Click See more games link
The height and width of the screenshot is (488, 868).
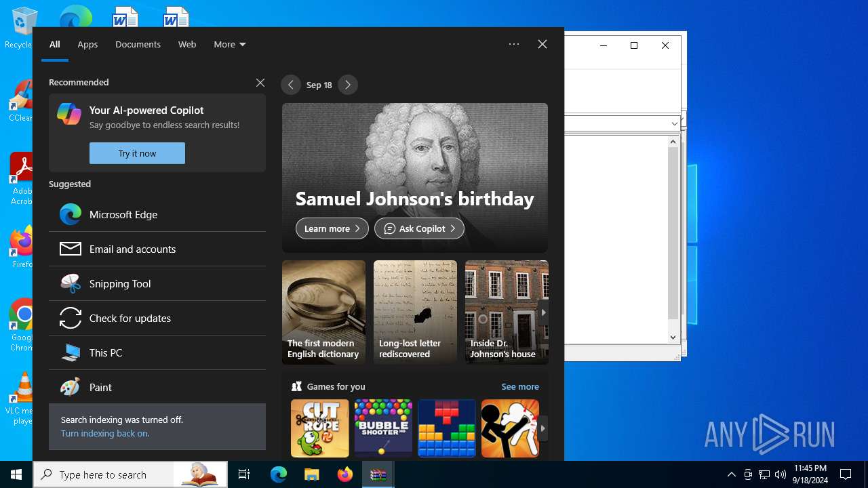pyautogui.click(x=520, y=386)
